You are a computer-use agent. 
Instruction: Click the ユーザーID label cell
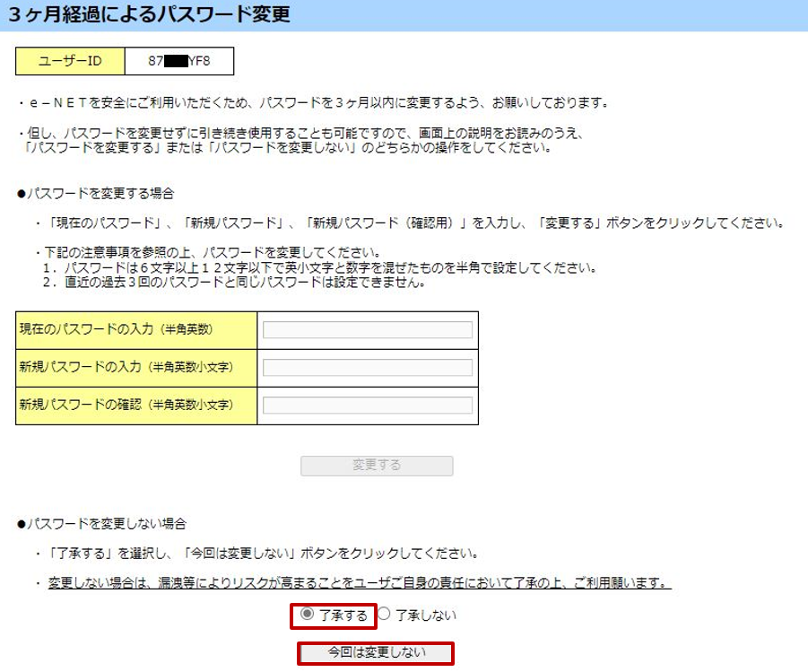click(70, 62)
